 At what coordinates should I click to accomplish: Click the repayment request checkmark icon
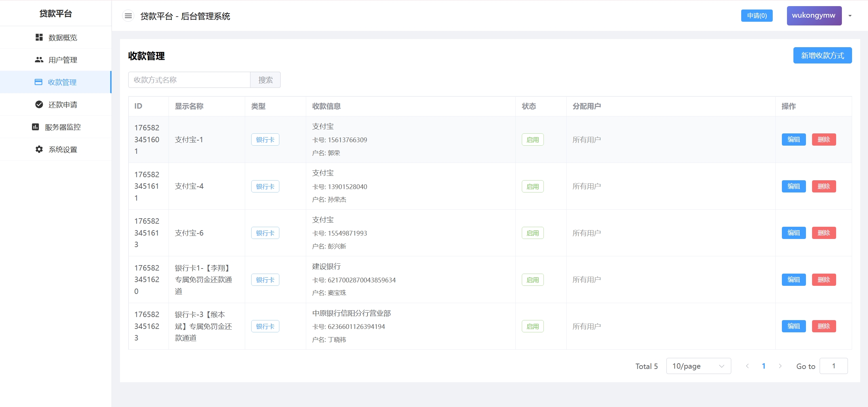point(39,105)
